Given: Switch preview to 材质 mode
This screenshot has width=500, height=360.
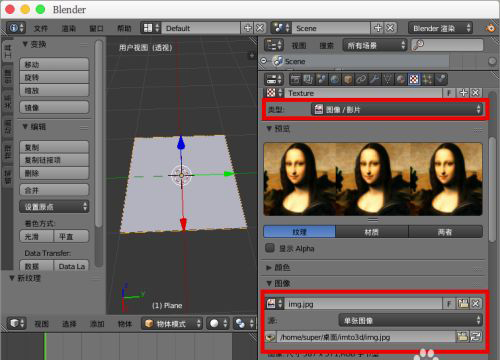Looking at the screenshot, I should [x=372, y=232].
